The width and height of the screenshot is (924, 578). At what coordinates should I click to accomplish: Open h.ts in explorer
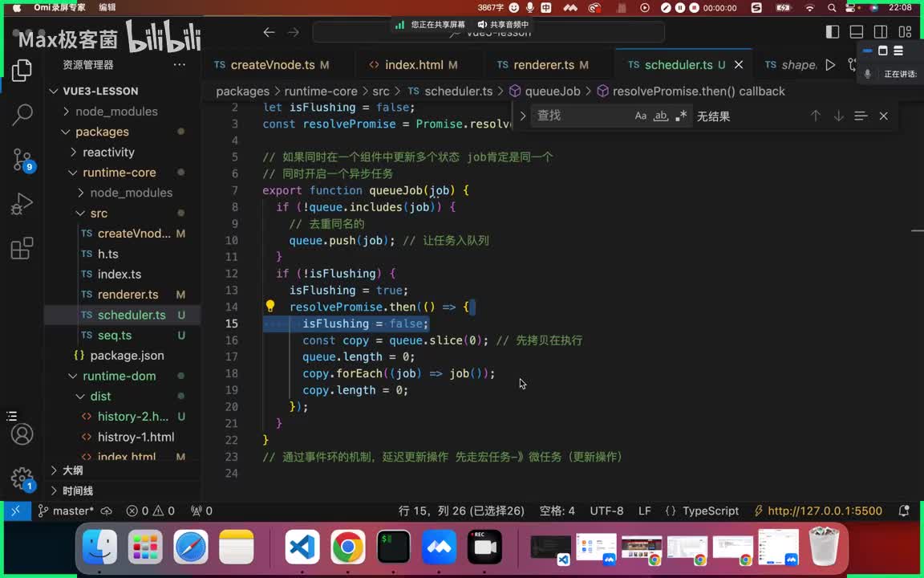coord(107,254)
